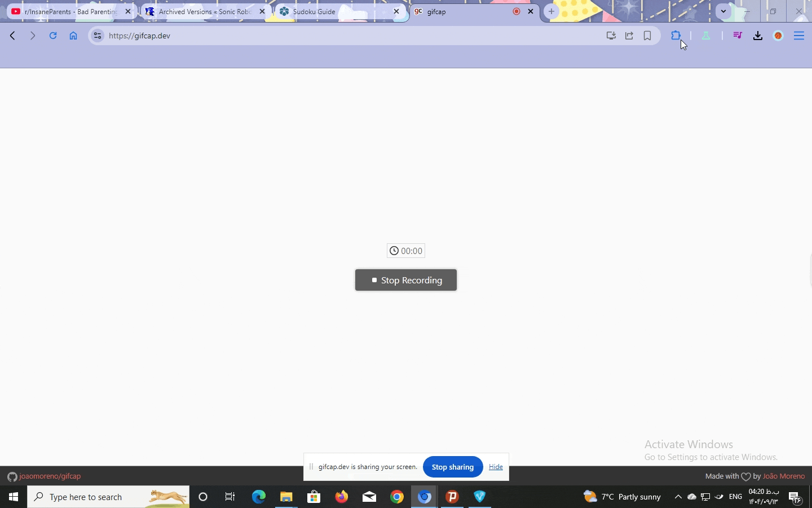The width and height of the screenshot is (812, 508).
Task: Go forward in browser history
Action: (x=33, y=36)
